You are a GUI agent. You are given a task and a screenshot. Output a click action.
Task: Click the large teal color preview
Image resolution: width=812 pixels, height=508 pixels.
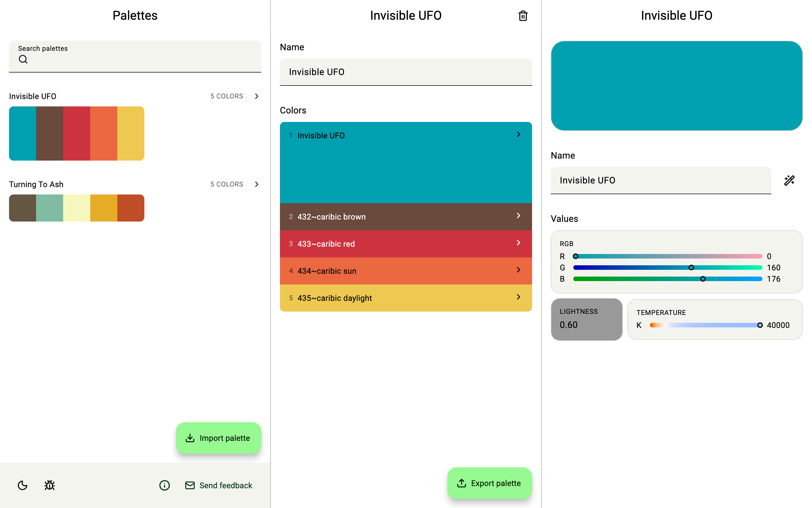pyautogui.click(x=676, y=86)
